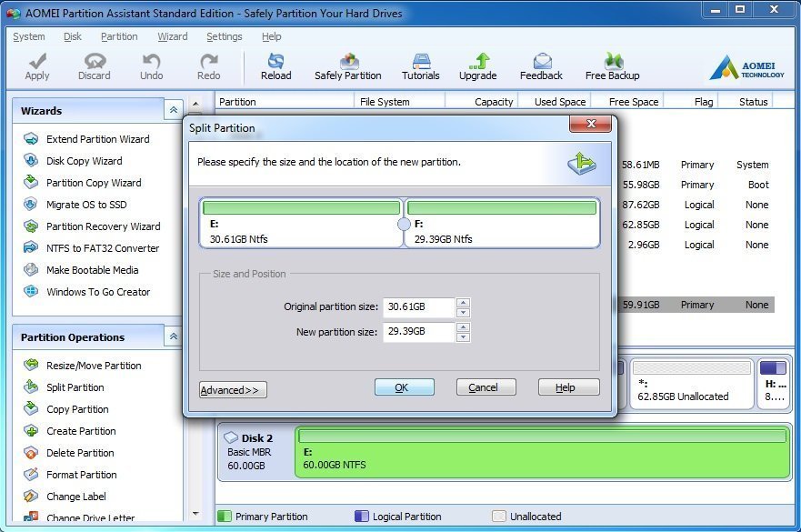Select Disk 2 E: 60.00GB NTFS bar
The height and width of the screenshot is (532, 801).
tap(543, 452)
